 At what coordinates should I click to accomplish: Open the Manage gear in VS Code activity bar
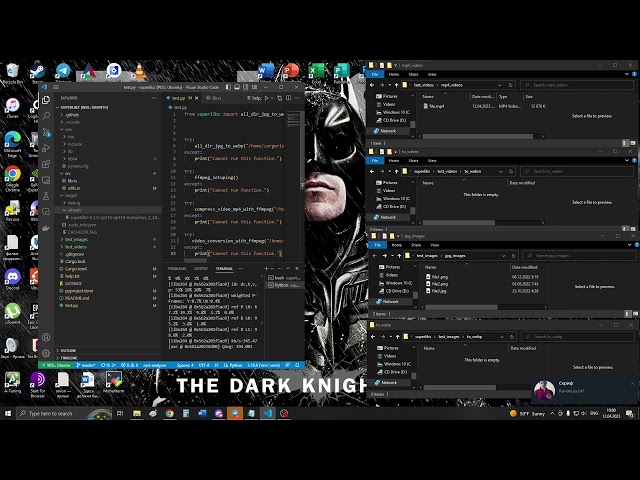[46, 353]
